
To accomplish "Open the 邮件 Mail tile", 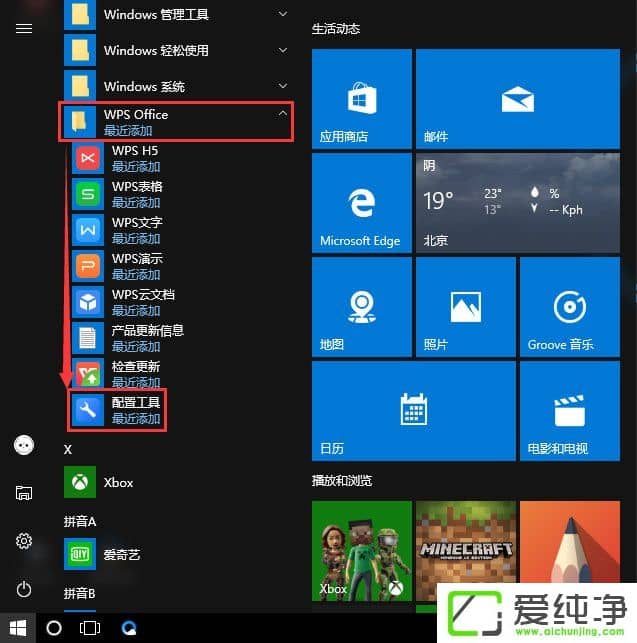I will coord(518,98).
